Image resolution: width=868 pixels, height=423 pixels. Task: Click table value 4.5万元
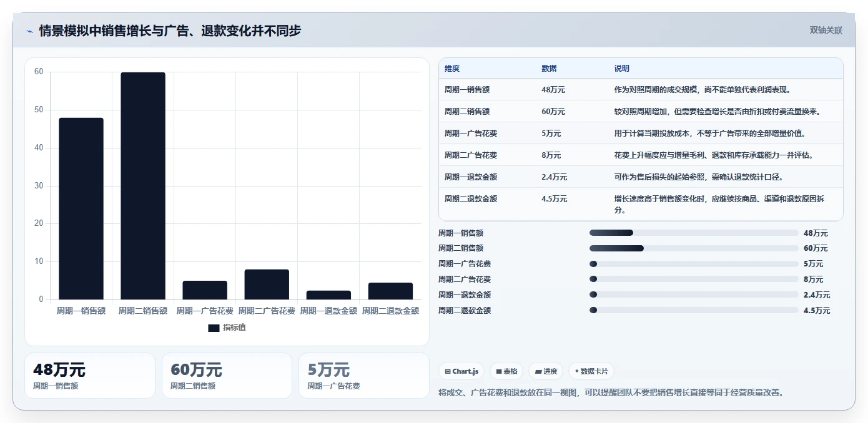tap(555, 199)
